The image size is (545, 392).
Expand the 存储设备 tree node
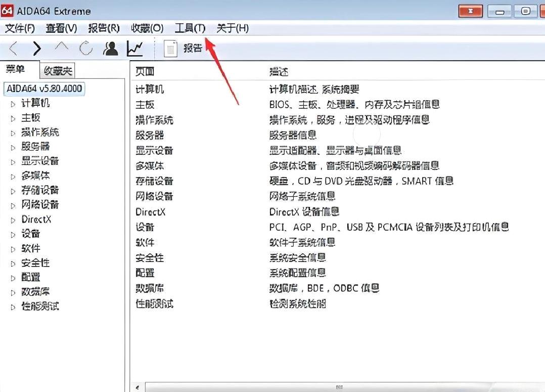(x=13, y=191)
